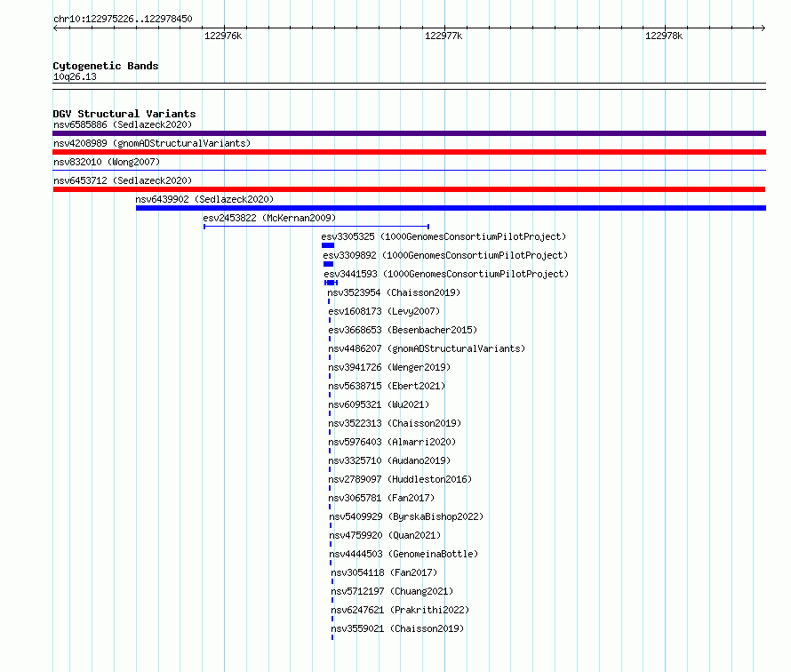This screenshot has width=791, height=672.
Task: Select nsv4486207 (gnomADStructuralVariants) label
Action: click(x=427, y=348)
